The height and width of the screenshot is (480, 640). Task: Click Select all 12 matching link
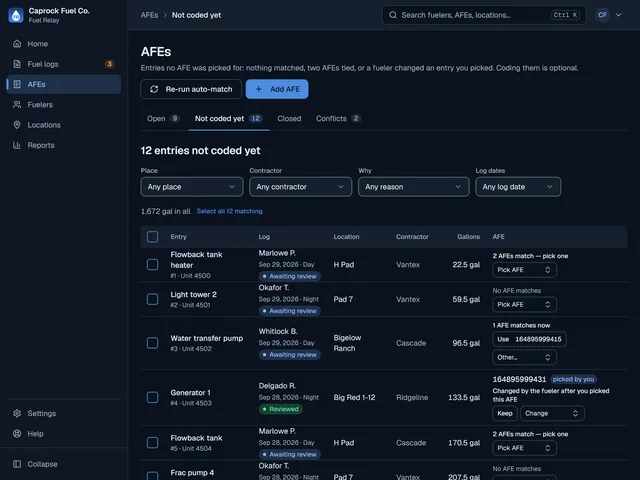229,211
